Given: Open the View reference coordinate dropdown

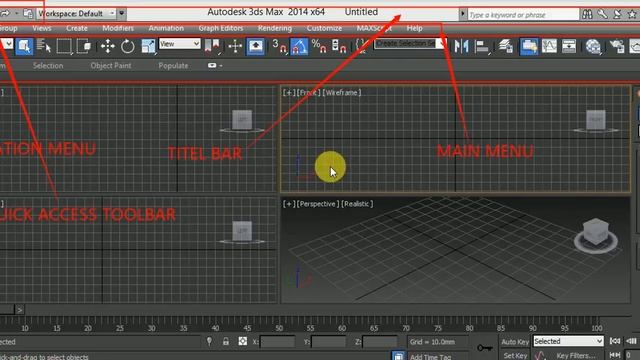Looking at the screenshot, I should (x=180, y=44).
